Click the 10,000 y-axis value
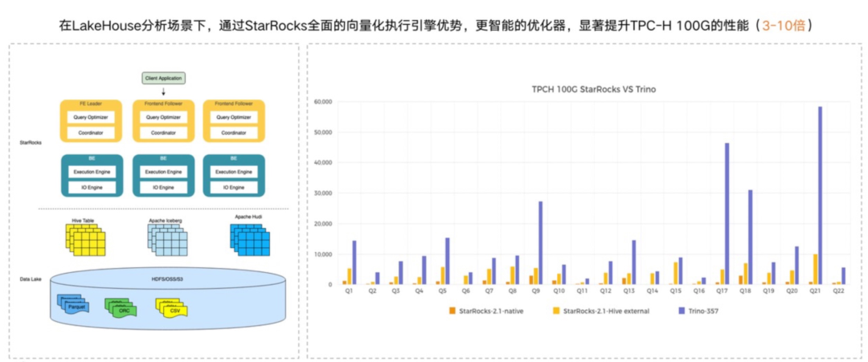Screen dimensions: 868x362 click(321, 254)
